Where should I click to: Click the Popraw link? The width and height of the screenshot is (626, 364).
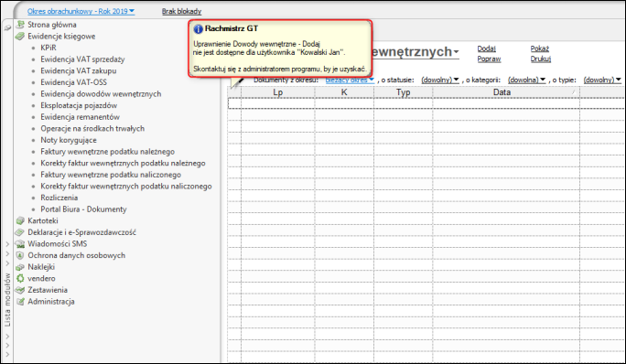[x=489, y=59]
